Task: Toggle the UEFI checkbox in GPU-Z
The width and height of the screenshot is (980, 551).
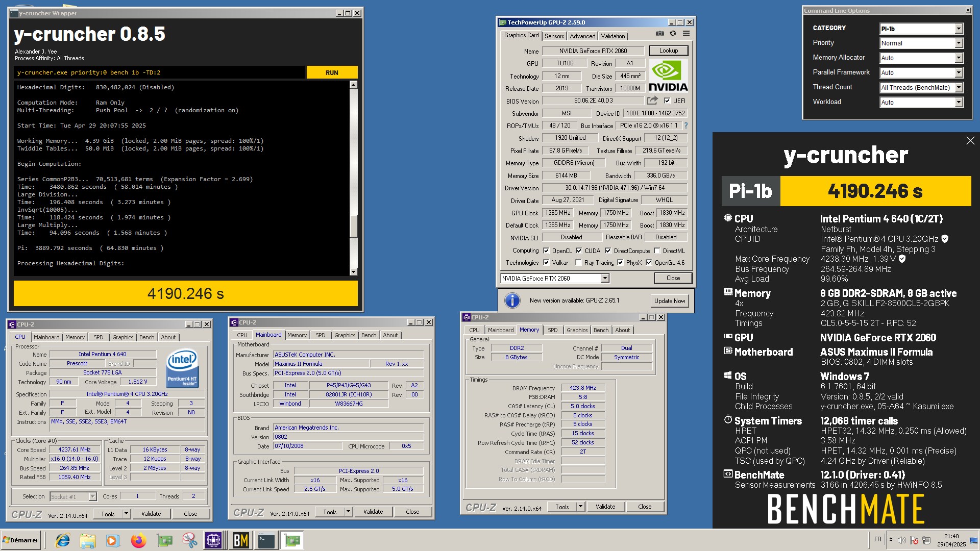Action: pos(667,101)
